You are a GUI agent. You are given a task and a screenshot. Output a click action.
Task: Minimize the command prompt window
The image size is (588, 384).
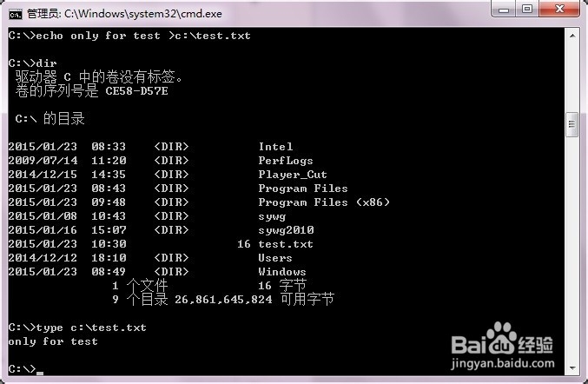pos(503,9)
